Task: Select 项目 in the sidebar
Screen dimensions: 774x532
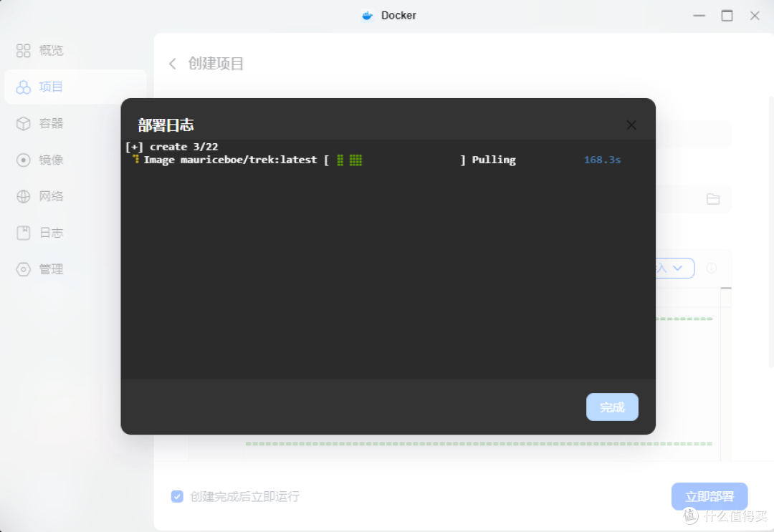Action: coord(75,87)
